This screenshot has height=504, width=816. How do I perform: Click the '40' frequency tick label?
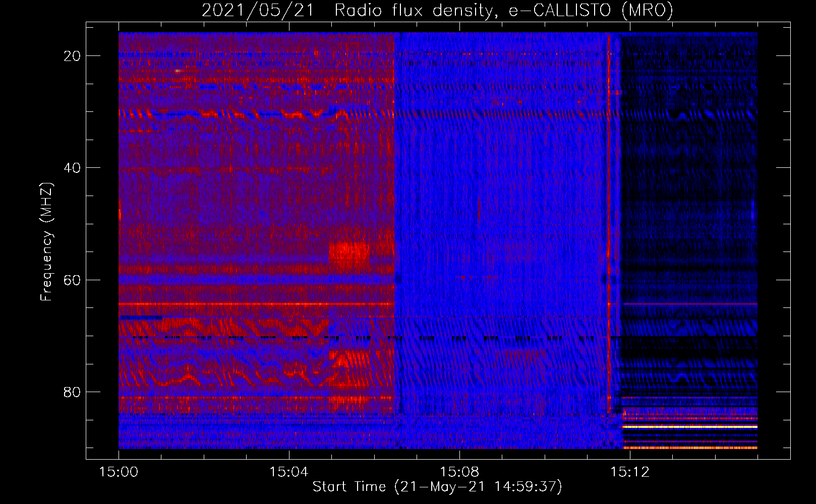(x=72, y=168)
